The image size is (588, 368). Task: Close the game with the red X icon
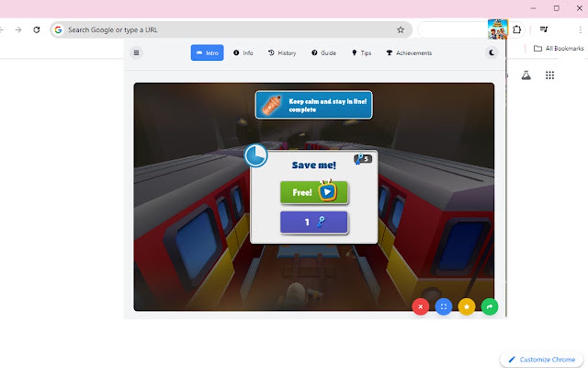(x=420, y=306)
